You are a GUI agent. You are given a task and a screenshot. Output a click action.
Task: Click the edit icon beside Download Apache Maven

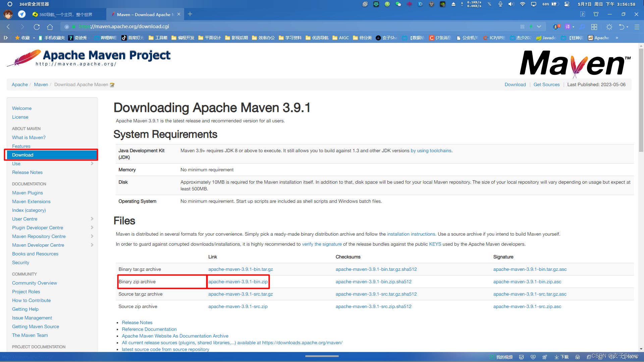[x=112, y=85]
